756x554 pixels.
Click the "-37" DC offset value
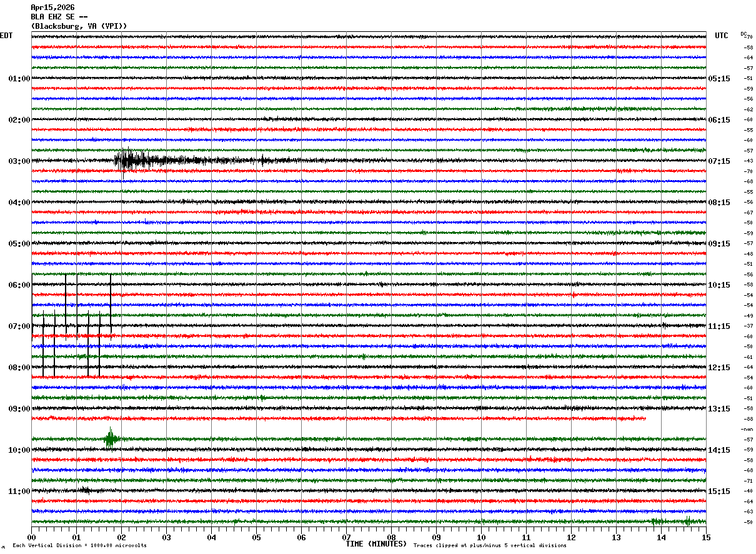(x=749, y=326)
